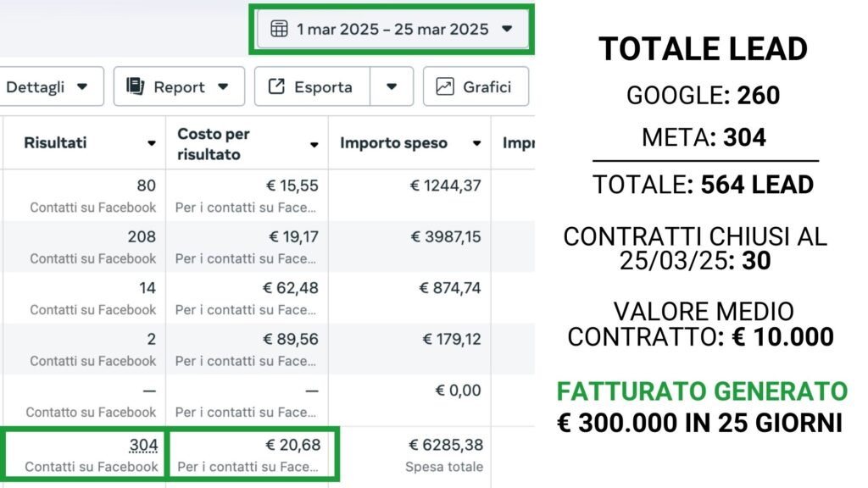This screenshot has width=868, height=488.
Task: Click the Esporta share icon
Action: (x=276, y=86)
